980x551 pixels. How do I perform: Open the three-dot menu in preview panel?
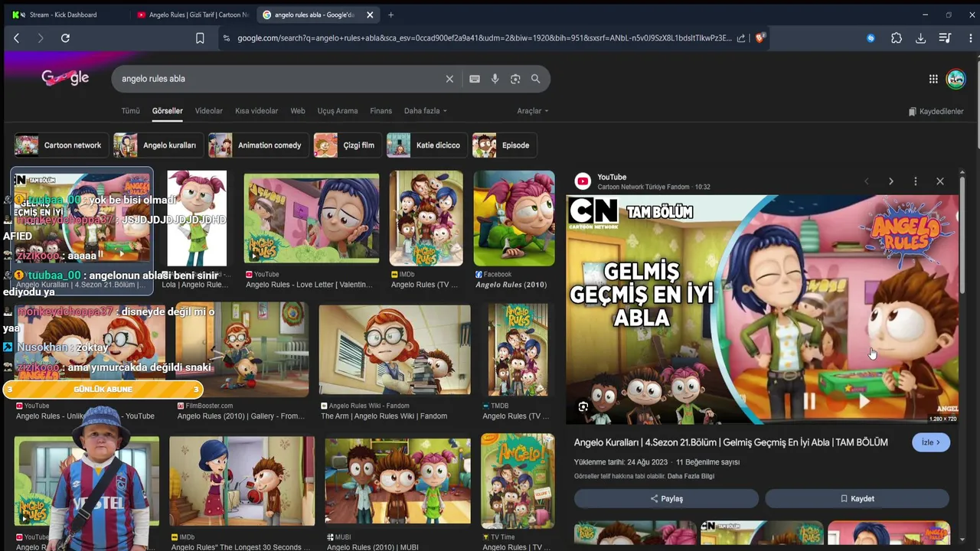[915, 181]
